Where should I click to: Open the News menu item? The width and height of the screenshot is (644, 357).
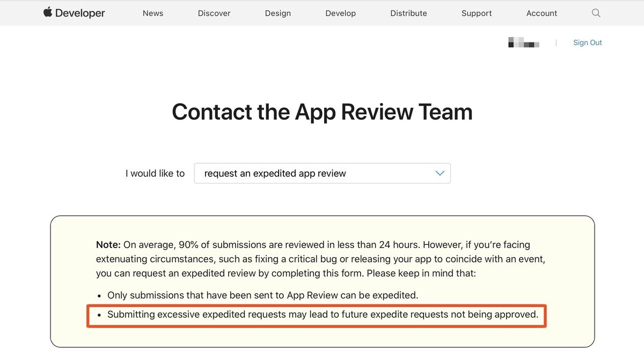click(x=153, y=13)
